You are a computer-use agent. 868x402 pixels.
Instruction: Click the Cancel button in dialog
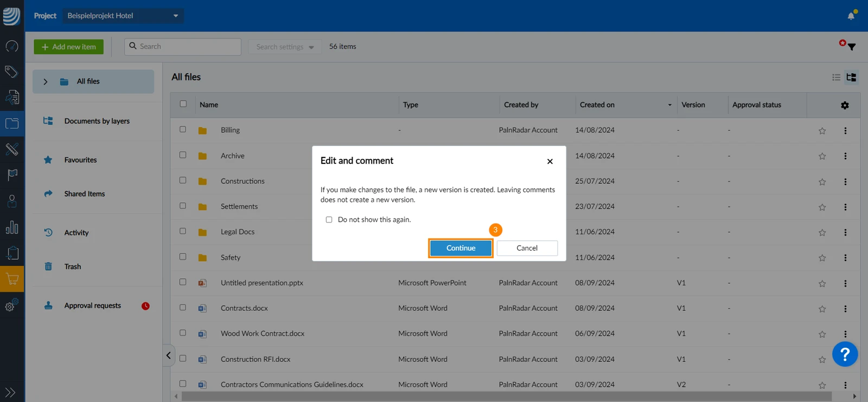(x=527, y=248)
